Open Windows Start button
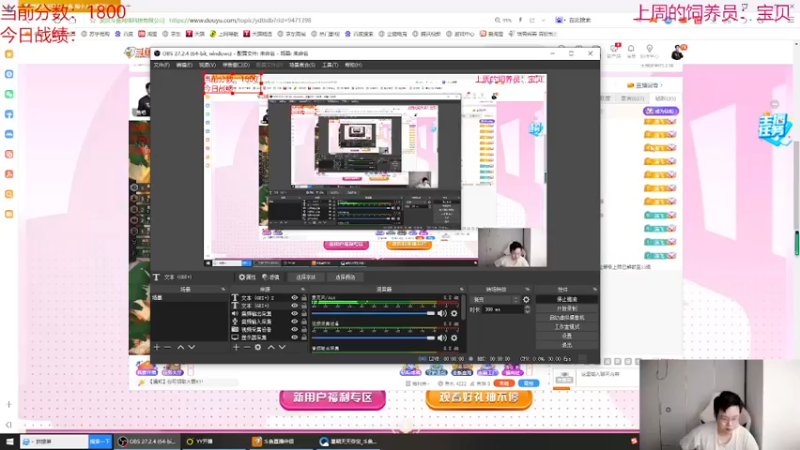 coord(9,441)
